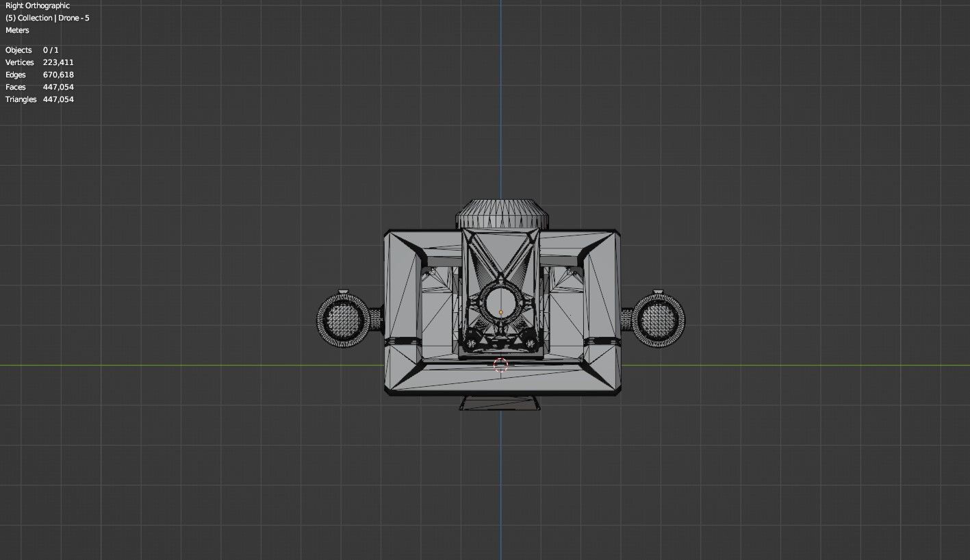
Task: Click the "Right Orthographic" view label
Action: click(x=38, y=5)
